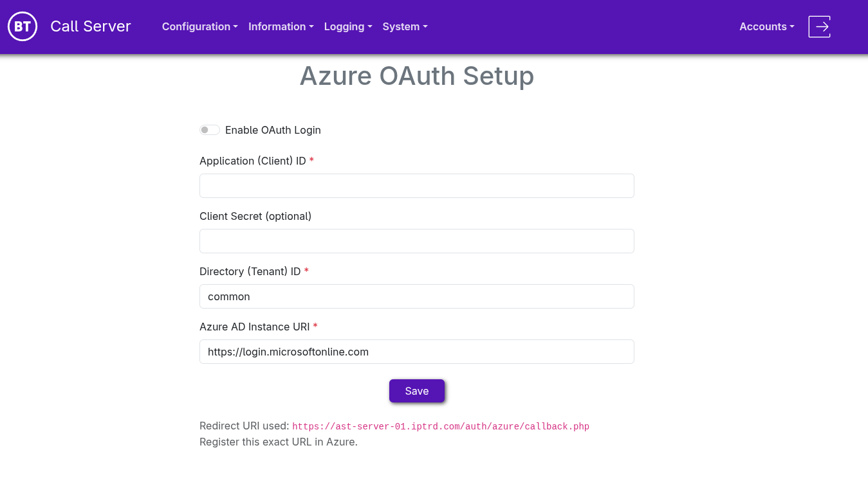Enable the OAuth Login switch
This screenshot has width=868, height=477.
(210, 130)
